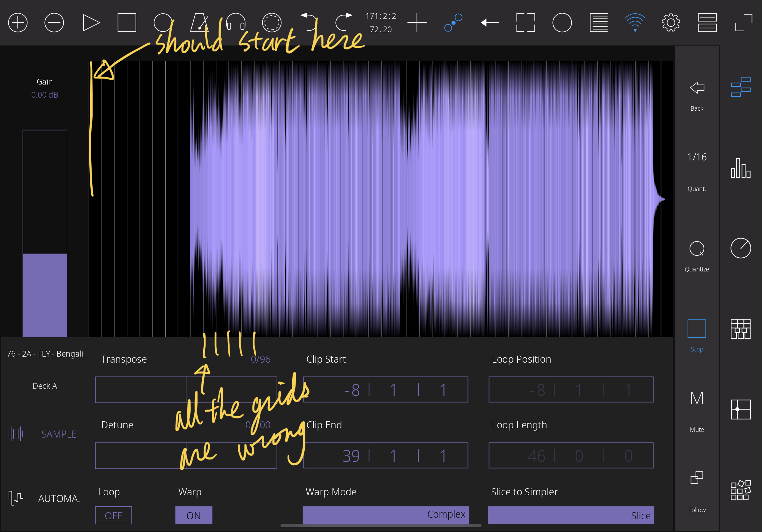762x532 pixels.
Task: Toggle Warp ON button
Action: point(193,515)
